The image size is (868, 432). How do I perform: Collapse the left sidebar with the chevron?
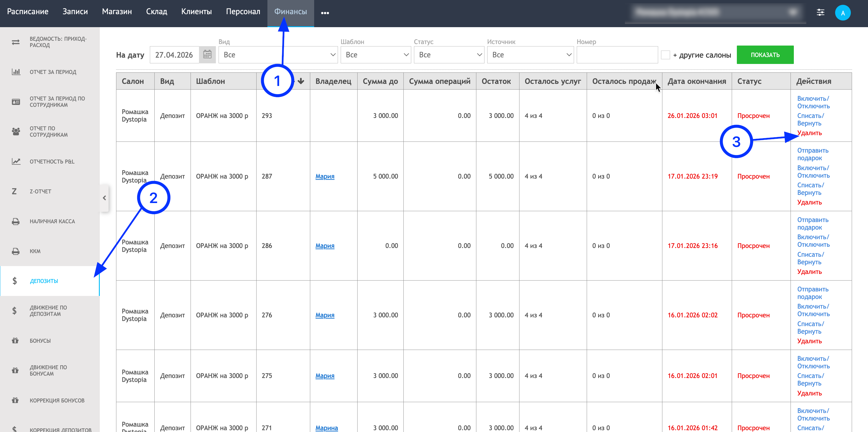[x=104, y=198]
